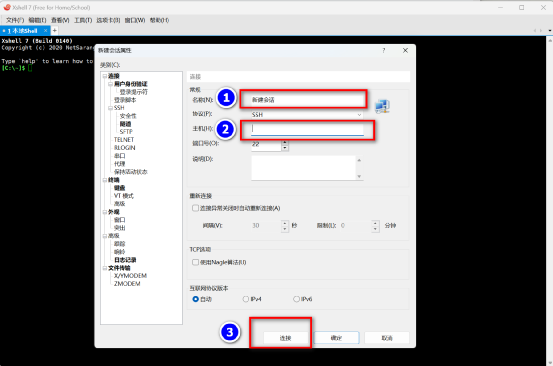The image size is (553, 366).
Task: Select 保持活动状态 in category tree
Action: tap(130, 172)
